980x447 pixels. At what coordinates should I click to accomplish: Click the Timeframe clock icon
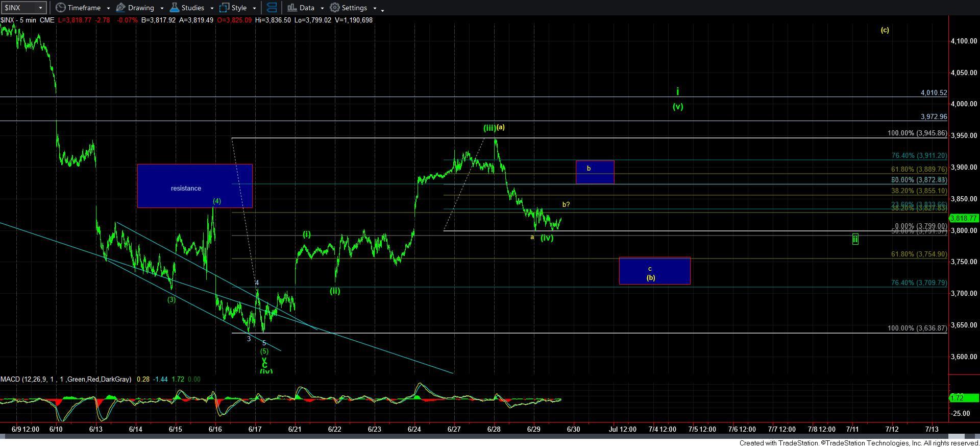point(60,8)
